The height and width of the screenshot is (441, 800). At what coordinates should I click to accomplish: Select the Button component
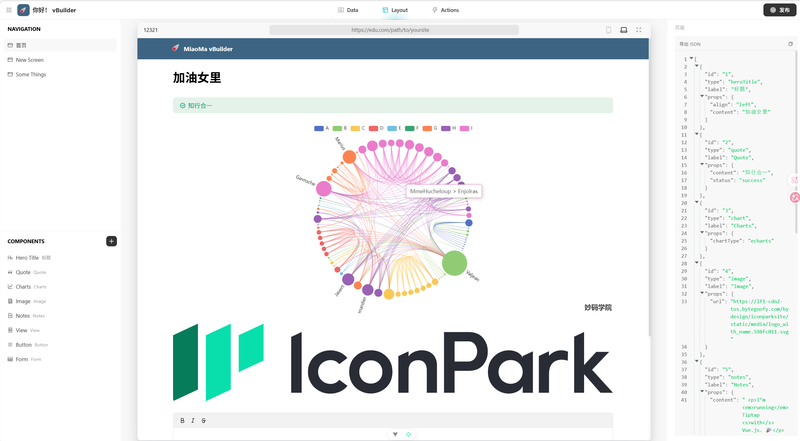(x=28, y=345)
